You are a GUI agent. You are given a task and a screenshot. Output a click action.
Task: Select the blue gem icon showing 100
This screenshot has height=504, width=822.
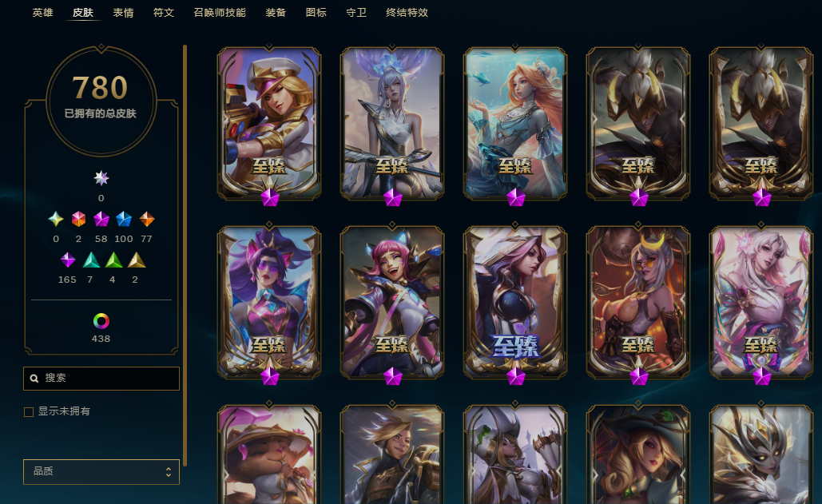coord(124,219)
